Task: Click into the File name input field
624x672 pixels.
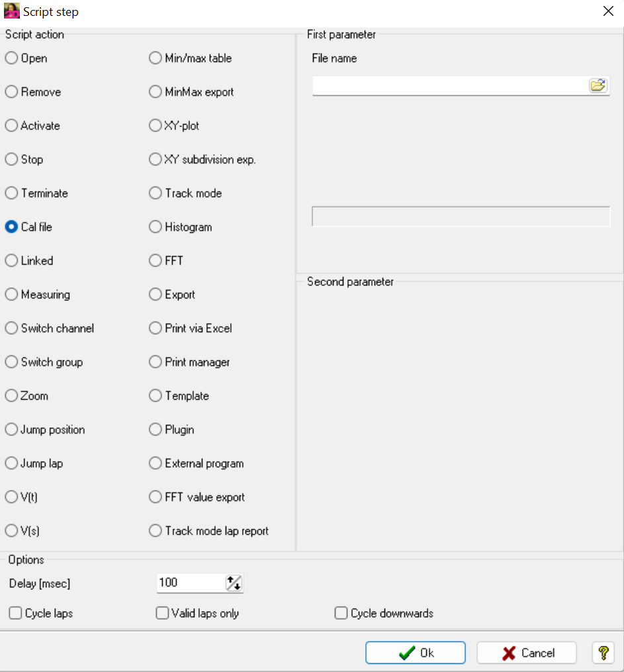Action: (450, 86)
